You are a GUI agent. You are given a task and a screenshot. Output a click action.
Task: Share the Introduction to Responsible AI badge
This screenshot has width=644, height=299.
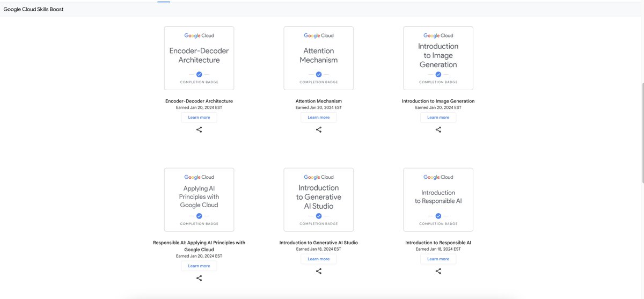(438, 271)
